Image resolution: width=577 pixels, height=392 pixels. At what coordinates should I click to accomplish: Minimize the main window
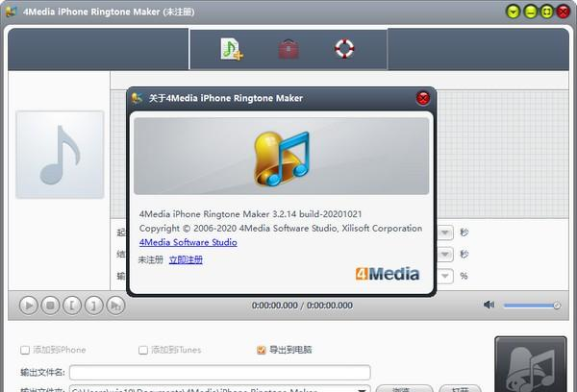[530, 12]
